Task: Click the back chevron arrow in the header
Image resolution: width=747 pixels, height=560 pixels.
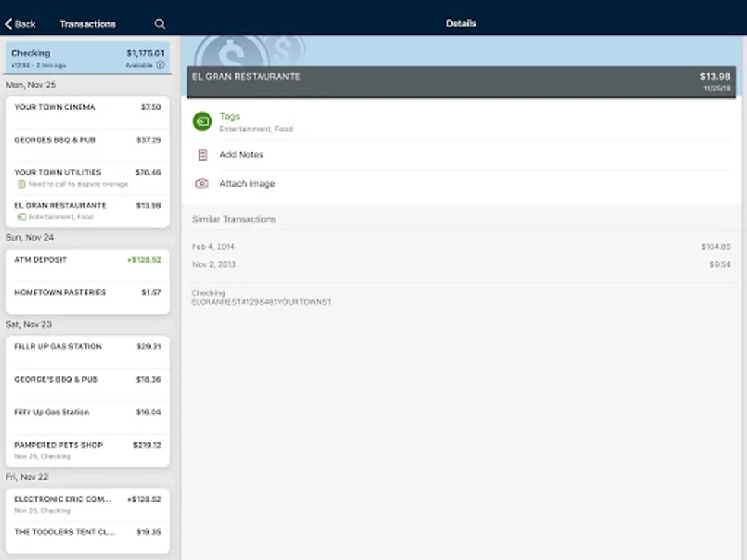Action: (x=8, y=23)
